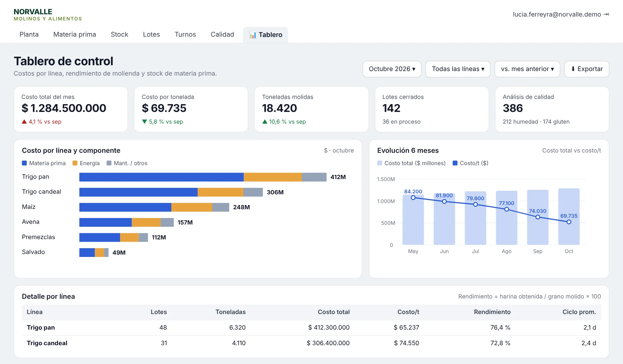Viewport: 623px width, 364px height.
Task: Click the Sep bar in Evolución chart
Action: pyautogui.click(x=538, y=217)
